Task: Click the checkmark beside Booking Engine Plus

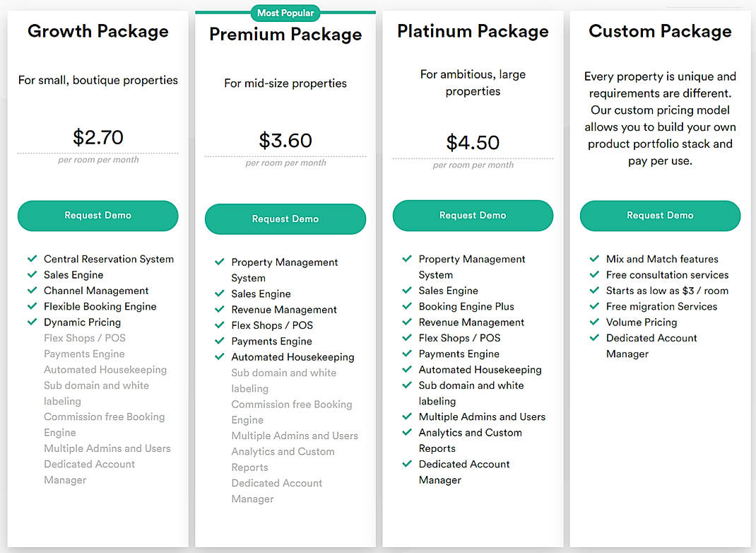Action: (x=407, y=306)
